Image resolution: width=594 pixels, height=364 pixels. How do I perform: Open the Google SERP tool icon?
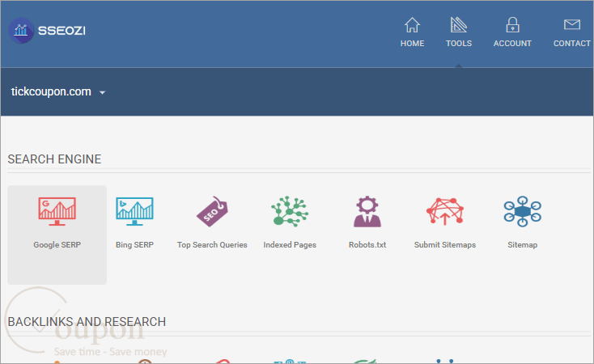tap(57, 211)
